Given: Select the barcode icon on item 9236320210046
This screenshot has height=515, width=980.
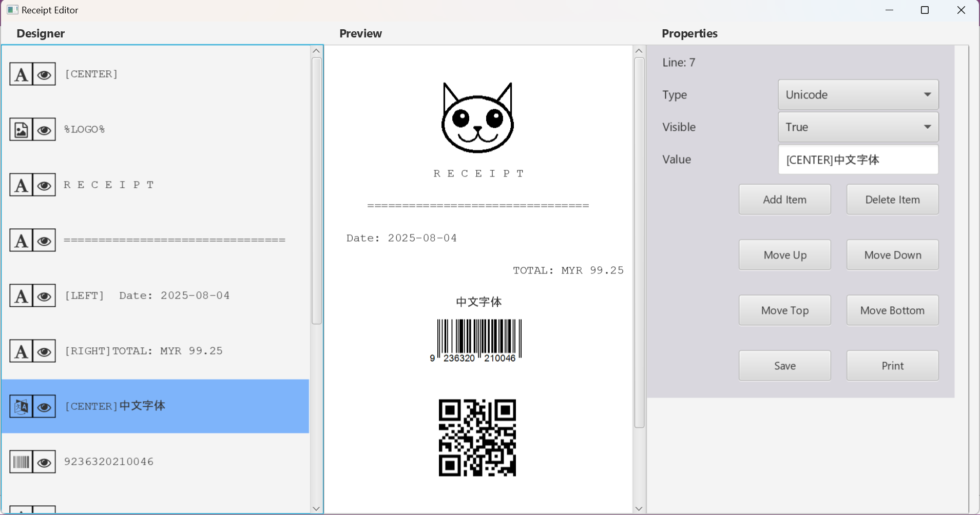Looking at the screenshot, I should coord(21,461).
